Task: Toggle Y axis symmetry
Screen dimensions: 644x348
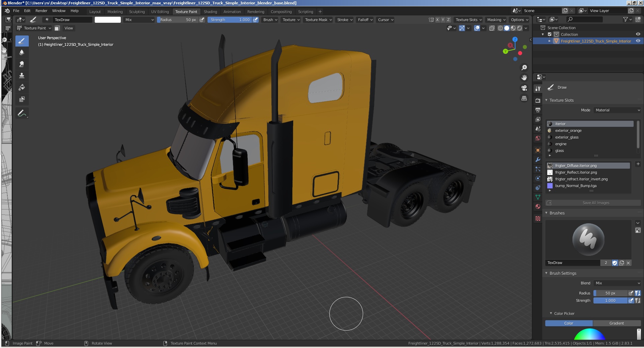Action: 443,20
